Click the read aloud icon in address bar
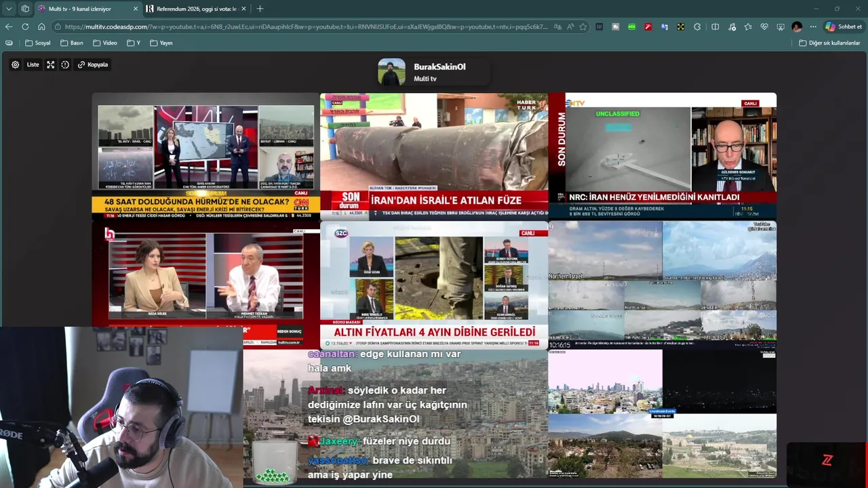Image resolution: width=868 pixels, height=488 pixels. tap(570, 26)
